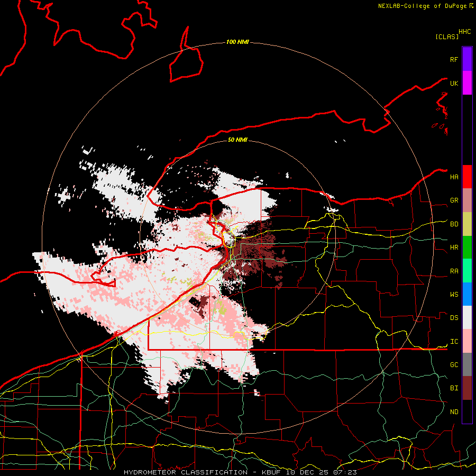Click the HYDROMETEOR CLASSIFICATION title text
This screenshot has width=476, height=476.
(186, 472)
